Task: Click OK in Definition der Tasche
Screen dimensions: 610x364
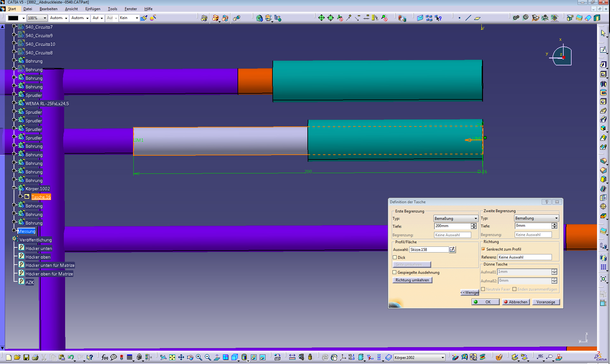Action: (x=486, y=302)
